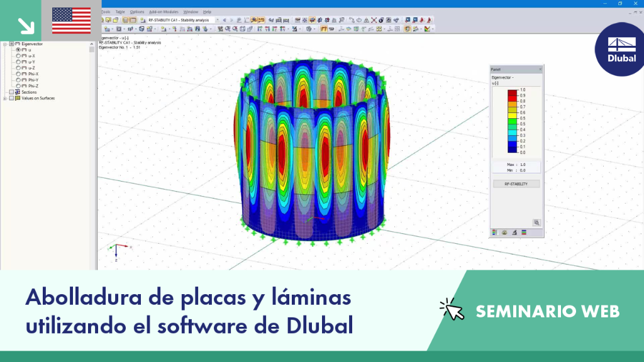Open the color scale tab icon in the panel
Viewport: 644px width, 362px height.
(x=494, y=233)
